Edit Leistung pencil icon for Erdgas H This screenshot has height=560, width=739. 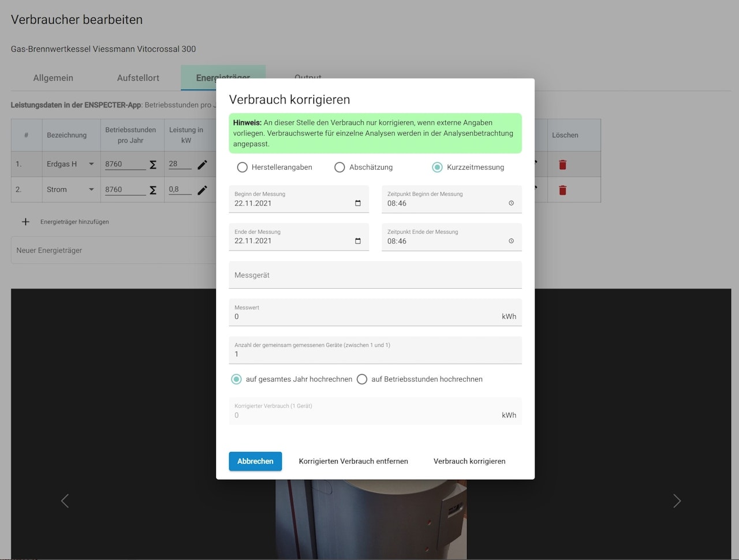pos(202,165)
